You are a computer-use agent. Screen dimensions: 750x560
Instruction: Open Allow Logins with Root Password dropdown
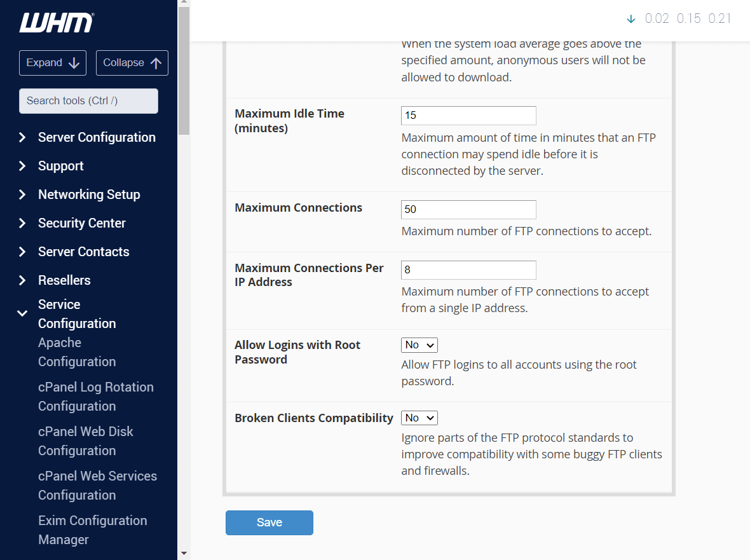click(419, 345)
